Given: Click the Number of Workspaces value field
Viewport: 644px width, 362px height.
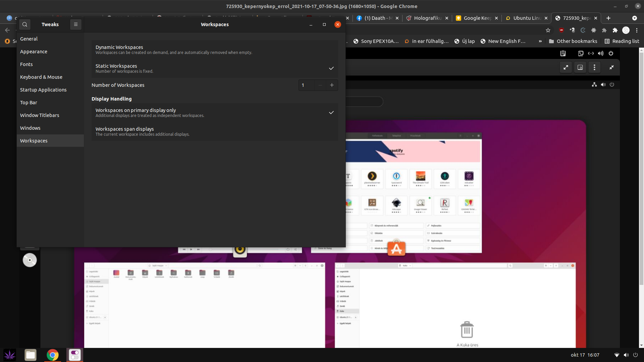Looking at the screenshot, I should [306, 85].
